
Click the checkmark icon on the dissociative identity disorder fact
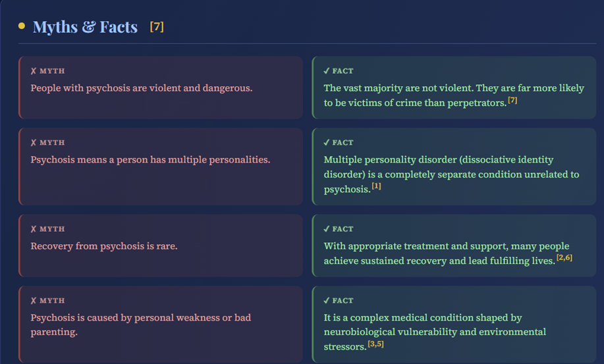pyautogui.click(x=327, y=143)
